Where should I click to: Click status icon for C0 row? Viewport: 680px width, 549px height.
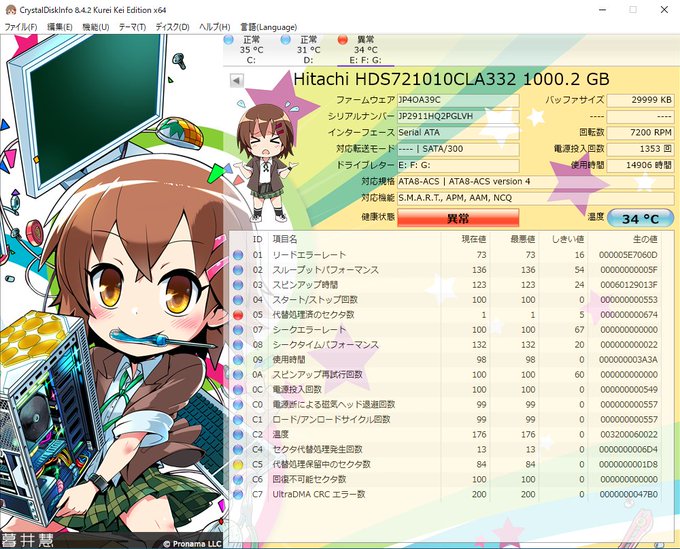point(238,405)
